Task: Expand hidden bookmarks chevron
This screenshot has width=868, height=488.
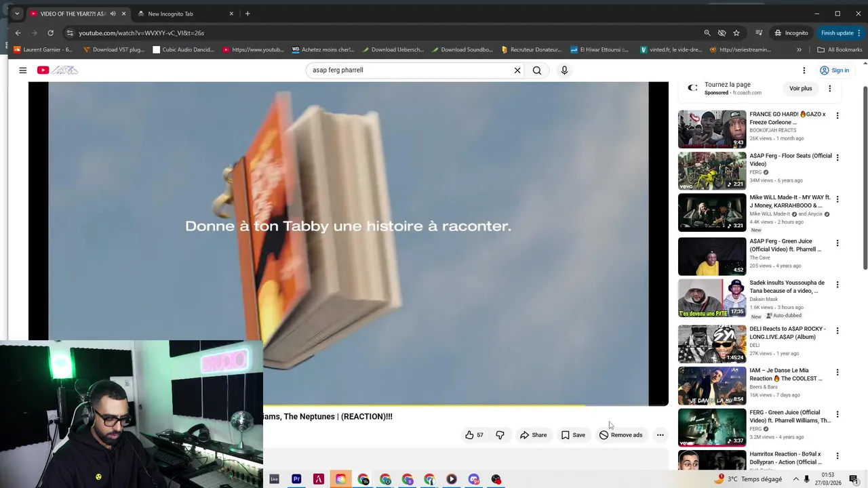Action: [x=799, y=49]
